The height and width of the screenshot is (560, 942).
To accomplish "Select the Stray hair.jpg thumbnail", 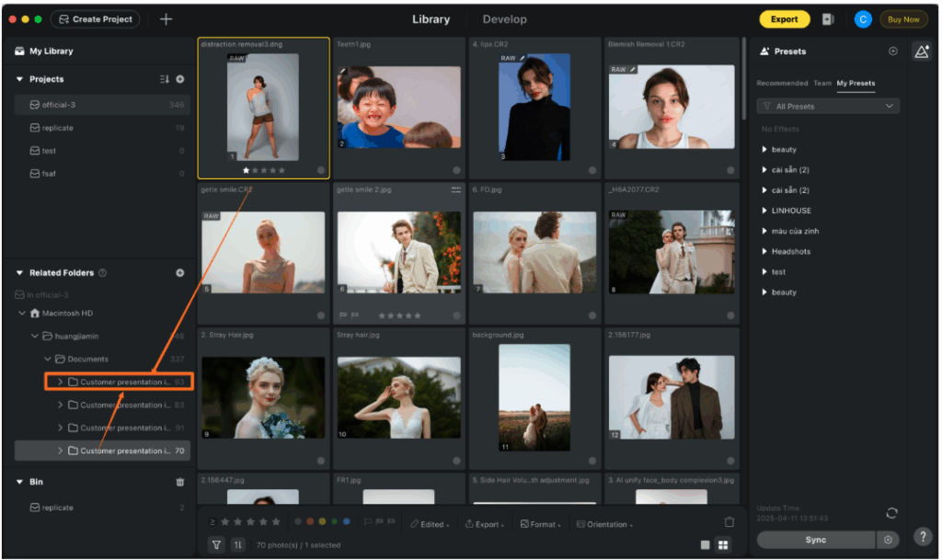I will pos(399,397).
